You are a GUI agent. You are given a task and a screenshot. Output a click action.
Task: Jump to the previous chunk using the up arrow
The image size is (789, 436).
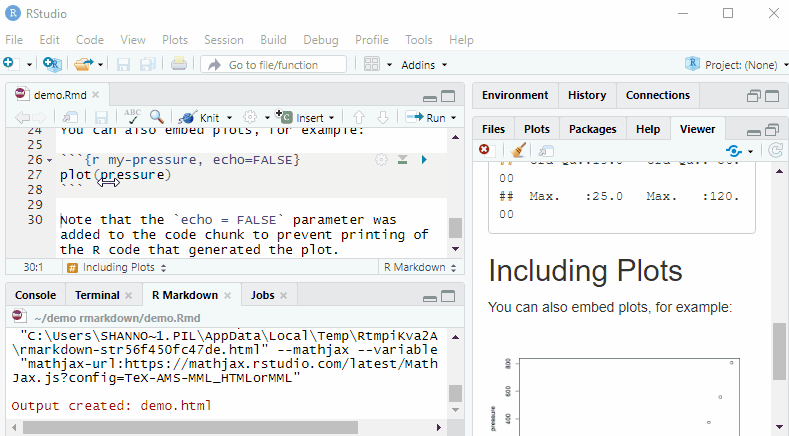359,118
